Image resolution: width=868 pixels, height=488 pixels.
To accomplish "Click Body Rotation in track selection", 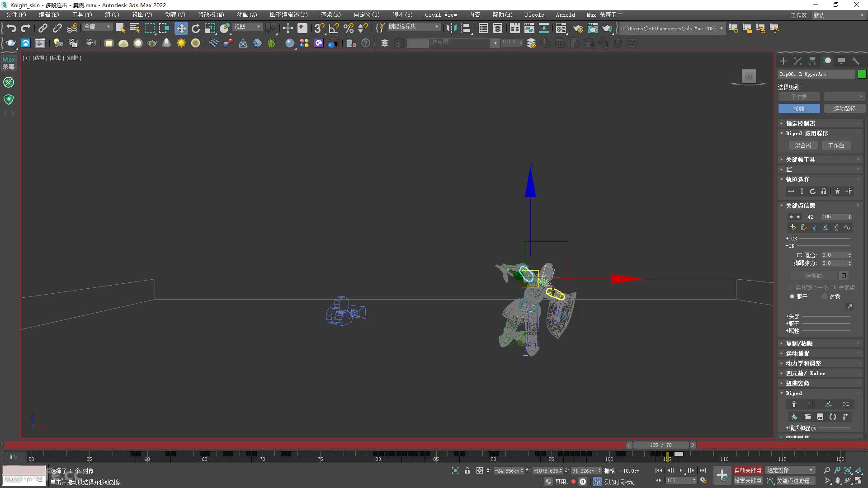I will 813,191.
